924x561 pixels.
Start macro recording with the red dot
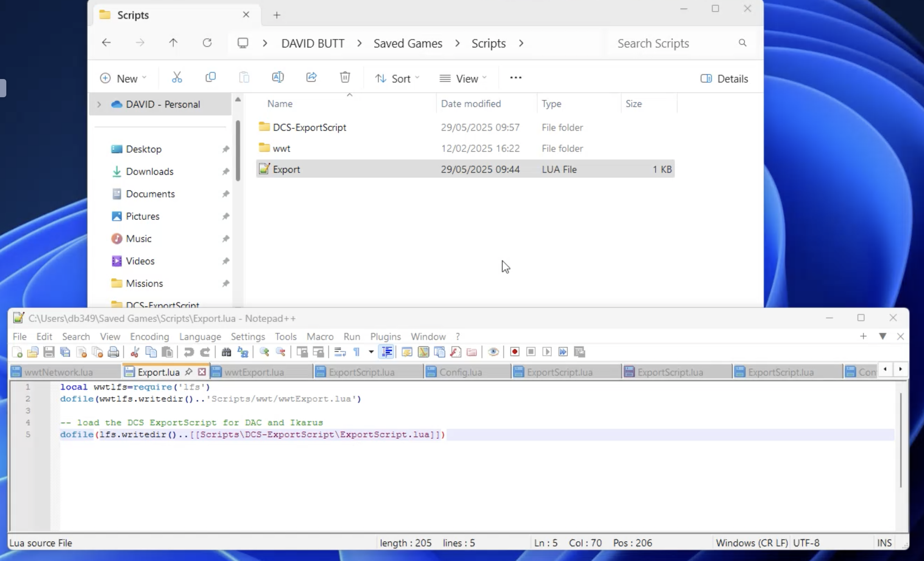514,352
